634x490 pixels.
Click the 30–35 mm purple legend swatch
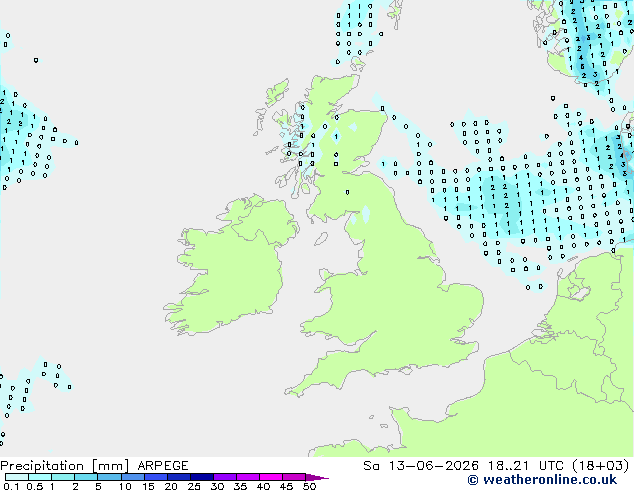coord(225,477)
